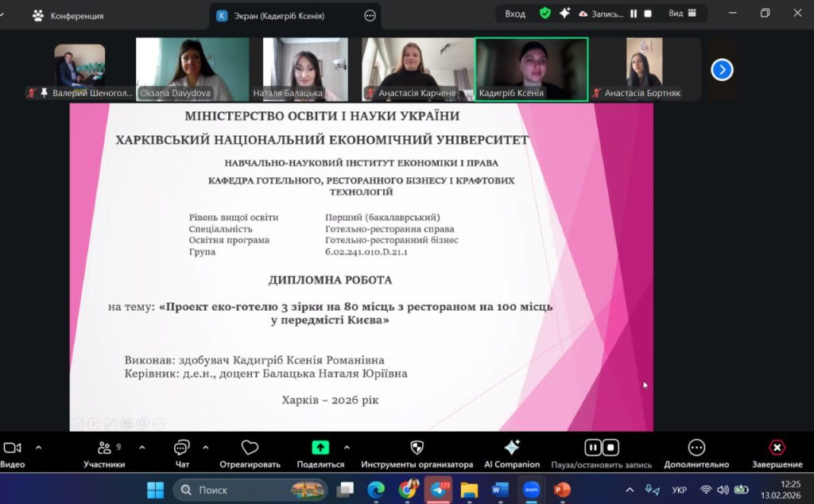Viewport: 814px width, 504px height.
Task: Pause recording in the bottom toolbar
Action: [x=593, y=448]
